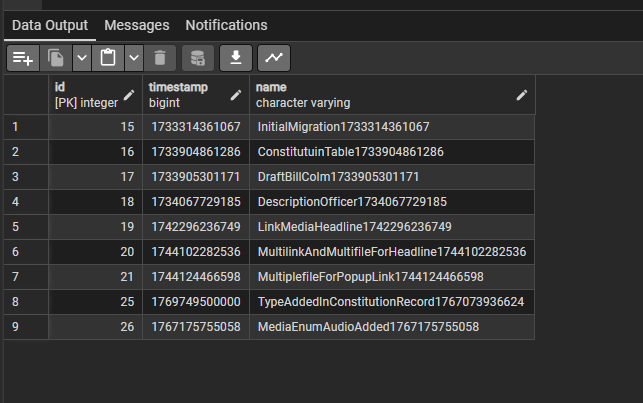
Task: Click the cell containing InitialMigration1733314361067
Action: tap(343, 127)
